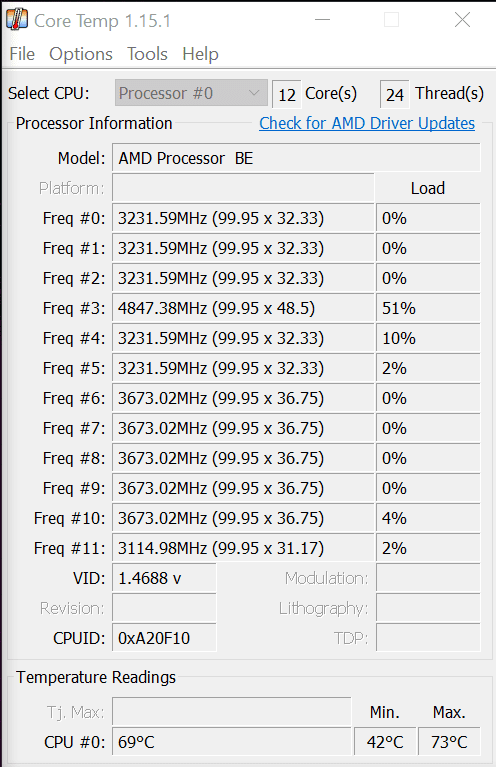Click the 12 Core(s) count box

pos(287,94)
